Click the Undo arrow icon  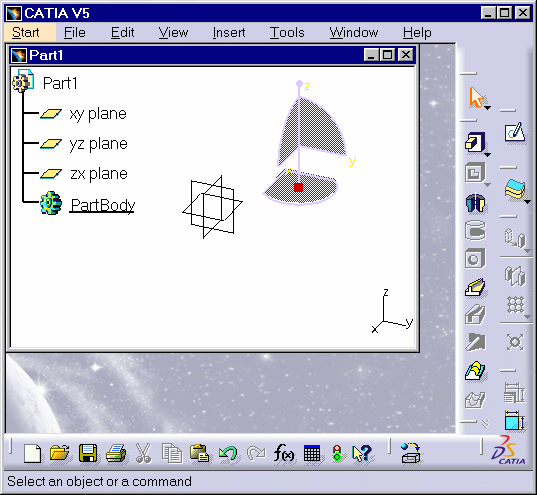(x=228, y=453)
